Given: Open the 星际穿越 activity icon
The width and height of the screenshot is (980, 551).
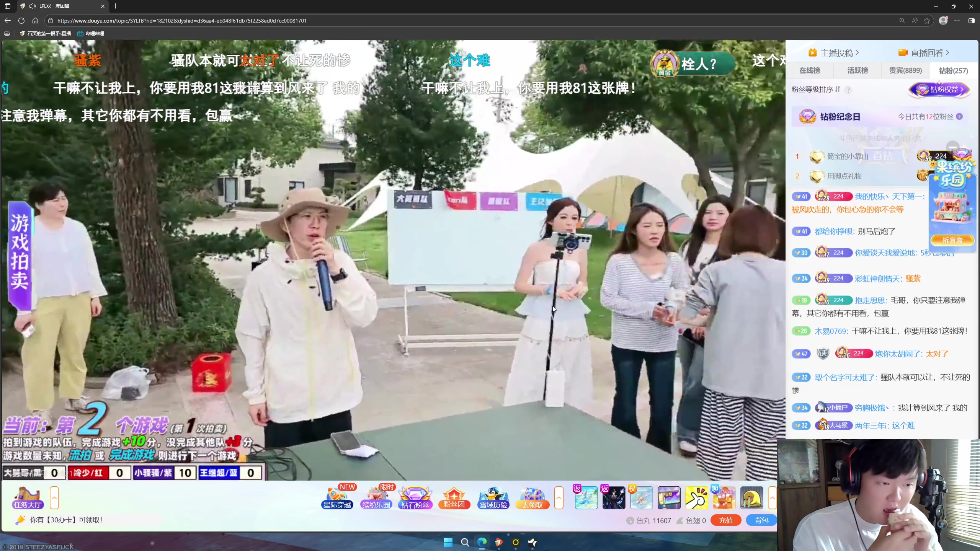Looking at the screenshot, I should click(x=337, y=497).
